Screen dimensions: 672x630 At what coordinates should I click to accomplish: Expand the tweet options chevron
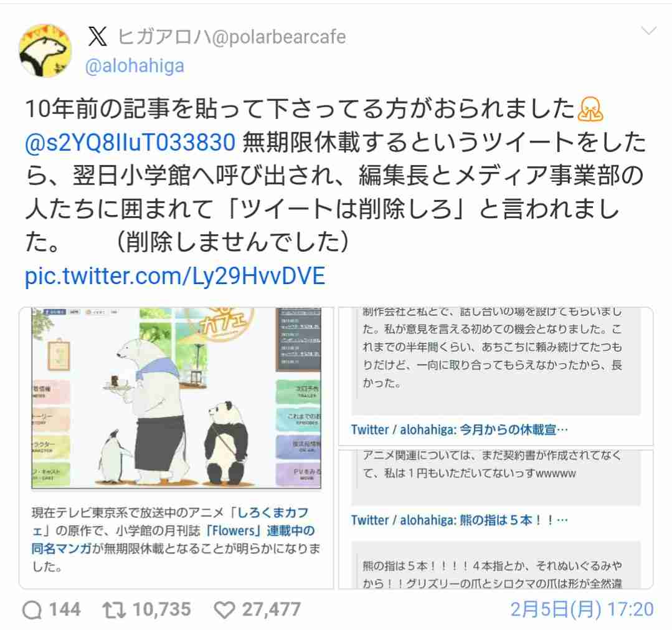tap(648, 31)
